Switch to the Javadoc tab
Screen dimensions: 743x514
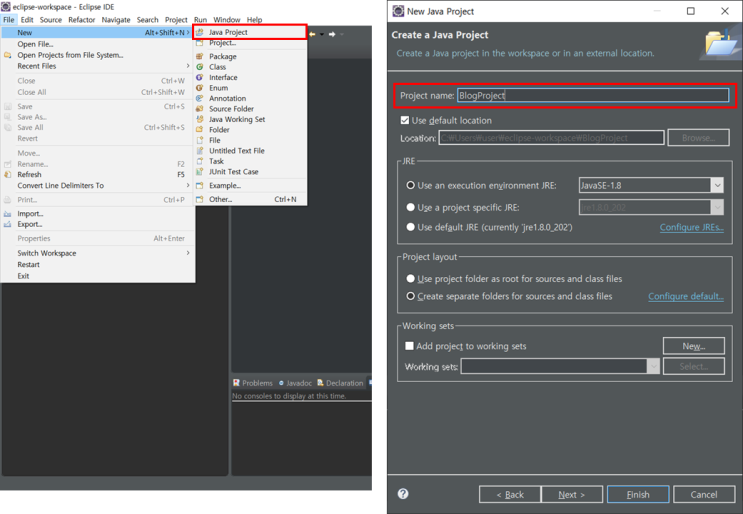pyautogui.click(x=295, y=383)
